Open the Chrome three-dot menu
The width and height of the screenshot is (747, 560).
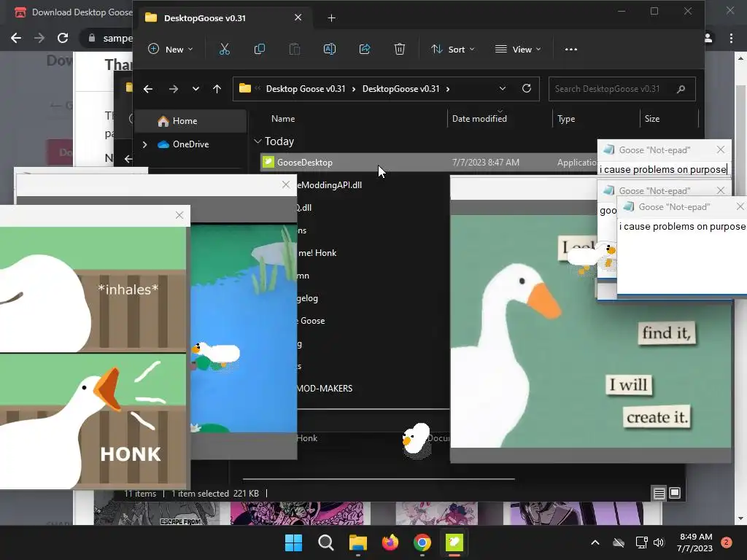(731, 38)
